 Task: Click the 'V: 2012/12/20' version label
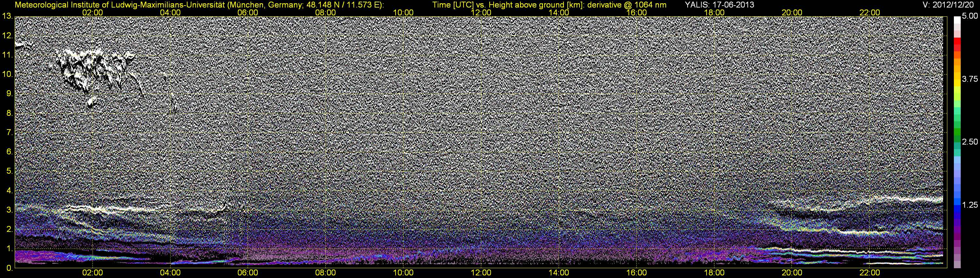pos(947,5)
